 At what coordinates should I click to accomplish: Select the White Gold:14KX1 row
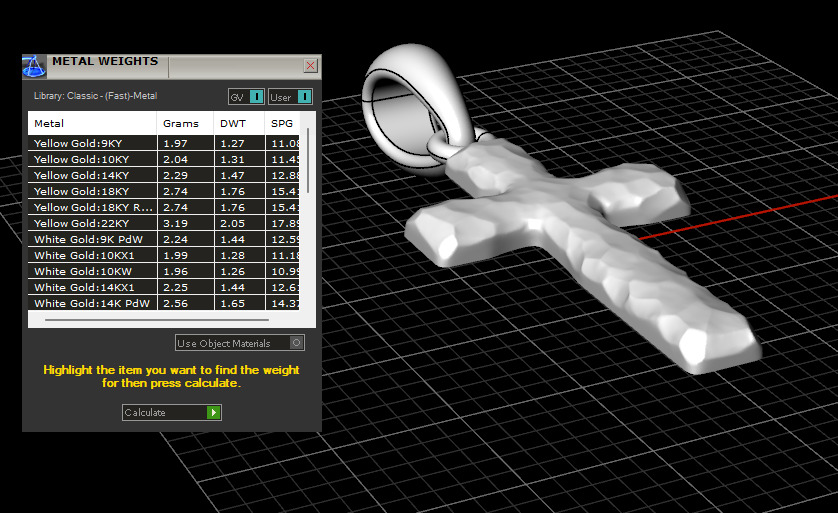[164, 287]
